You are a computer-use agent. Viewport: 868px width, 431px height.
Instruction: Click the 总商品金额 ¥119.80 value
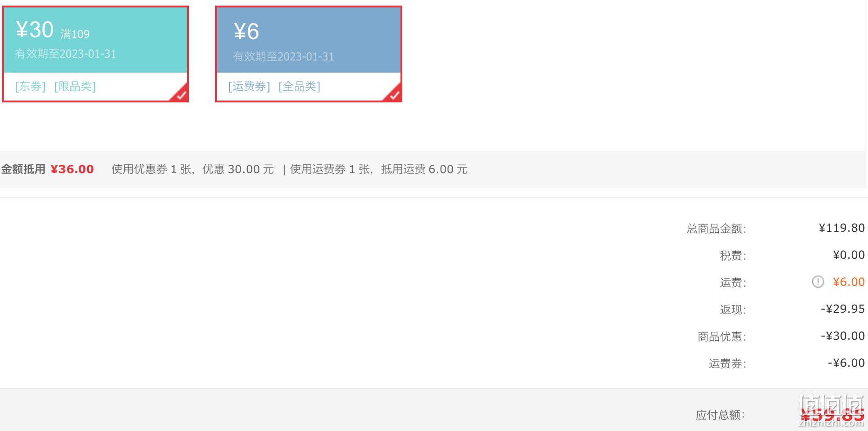(x=842, y=228)
